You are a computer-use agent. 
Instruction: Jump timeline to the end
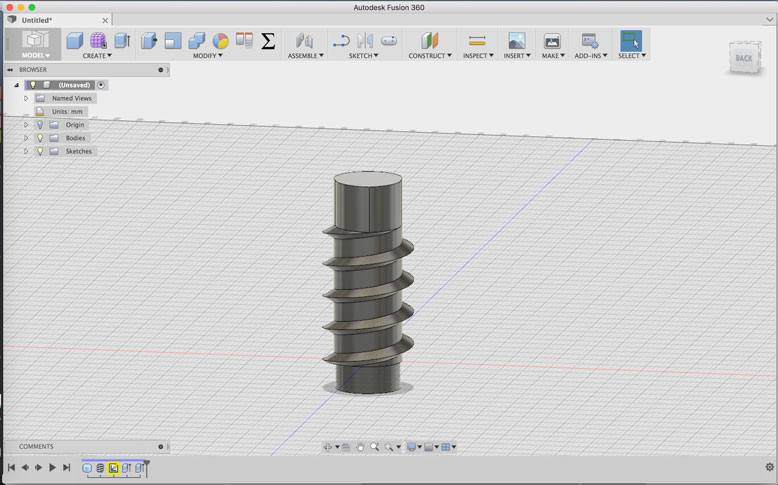tap(66, 467)
